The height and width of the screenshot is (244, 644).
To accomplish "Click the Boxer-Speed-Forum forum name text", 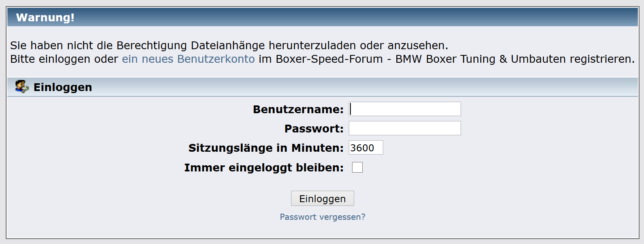I will click(329, 59).
